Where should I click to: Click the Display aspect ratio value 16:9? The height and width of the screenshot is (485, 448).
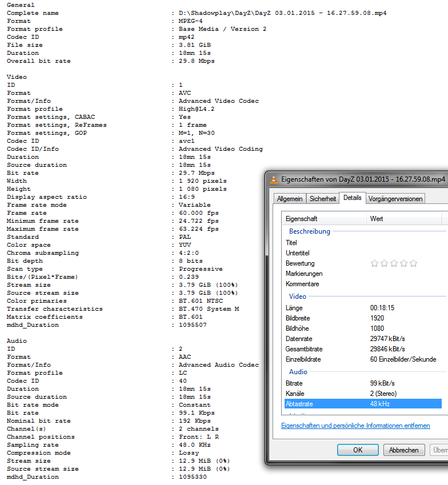186,197
